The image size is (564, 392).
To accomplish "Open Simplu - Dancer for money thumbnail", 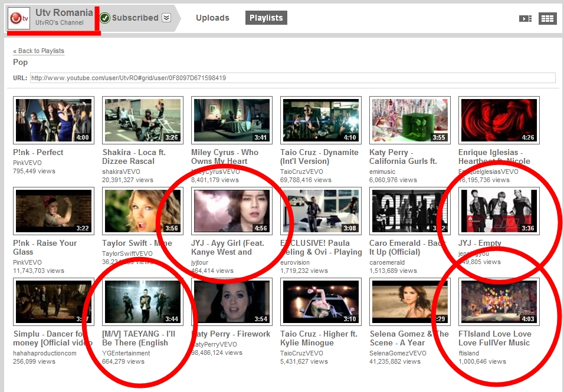I will (54, 302).
